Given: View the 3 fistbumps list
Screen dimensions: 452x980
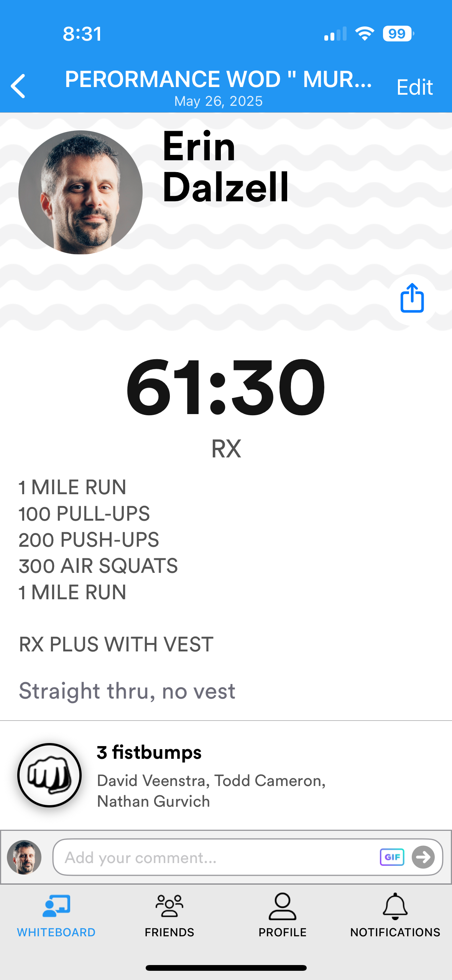Looking at the screenshot, I should [149, 752].
